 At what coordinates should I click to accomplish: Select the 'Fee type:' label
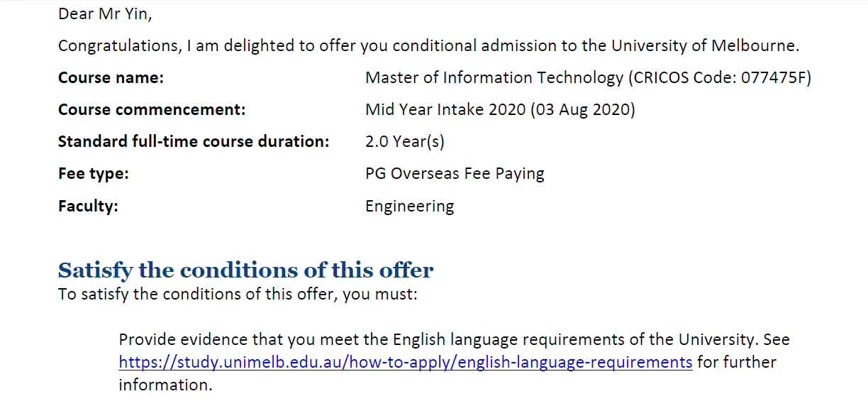point(94,174)
